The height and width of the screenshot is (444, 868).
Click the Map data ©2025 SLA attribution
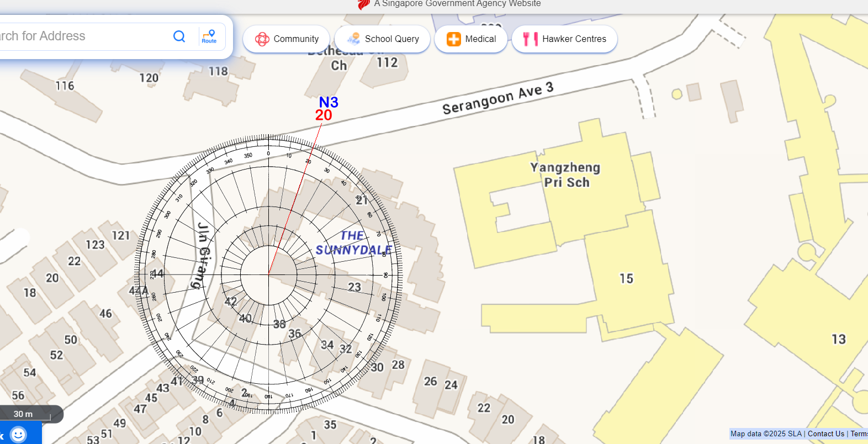766,434
